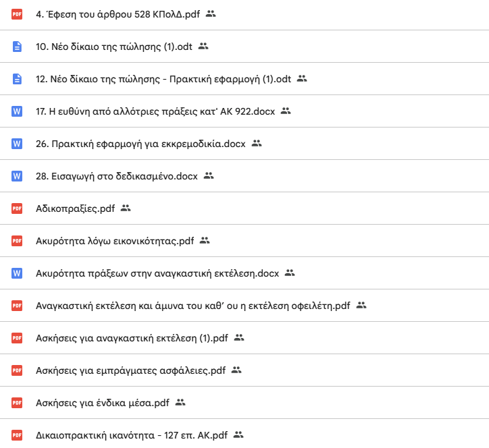Screen dimensions: 489x448
Task: Click shared icon next to 10. Νέο δίκαιο της πώλησης (1).odt
Action: [x=203, y=46]
